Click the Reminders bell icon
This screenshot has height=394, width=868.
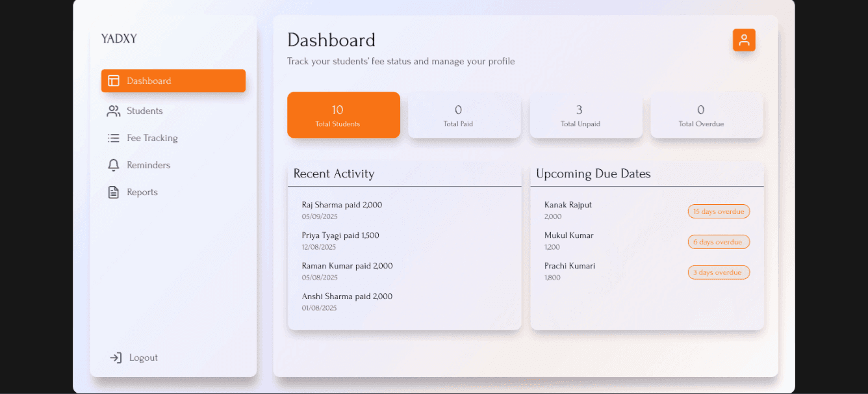pos(114,165)
